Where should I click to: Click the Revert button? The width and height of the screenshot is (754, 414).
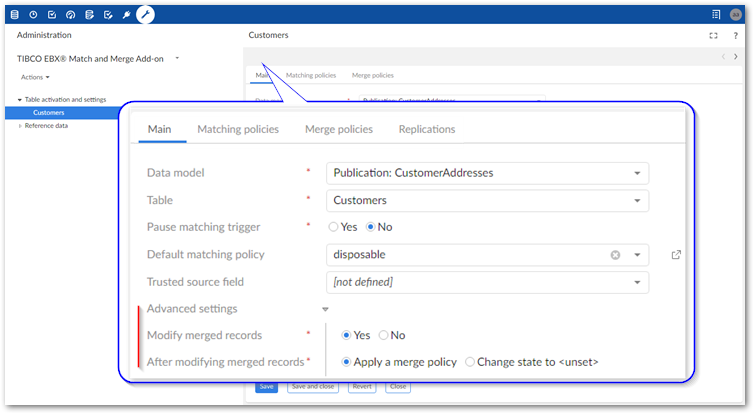coord(361,386)
